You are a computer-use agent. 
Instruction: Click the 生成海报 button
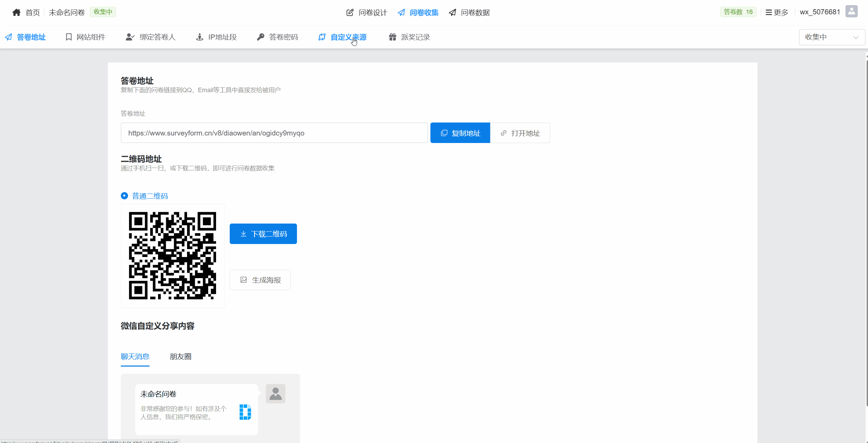260,280
